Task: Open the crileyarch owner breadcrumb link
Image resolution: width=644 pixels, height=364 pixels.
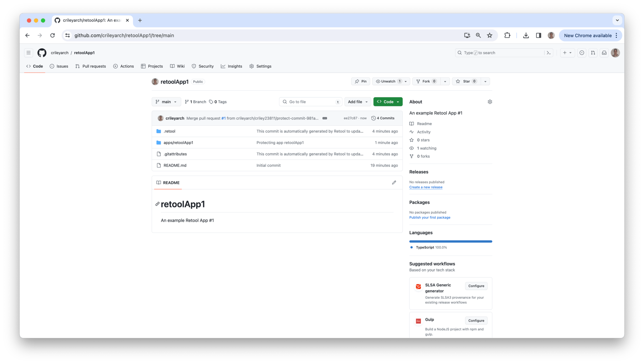Action: [59, 53]
